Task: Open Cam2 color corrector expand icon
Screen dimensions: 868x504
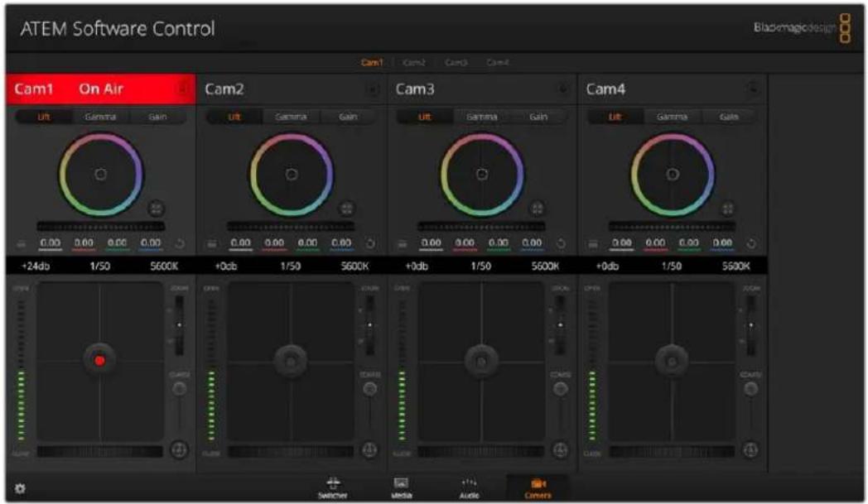Action: (x=346, y=209)
